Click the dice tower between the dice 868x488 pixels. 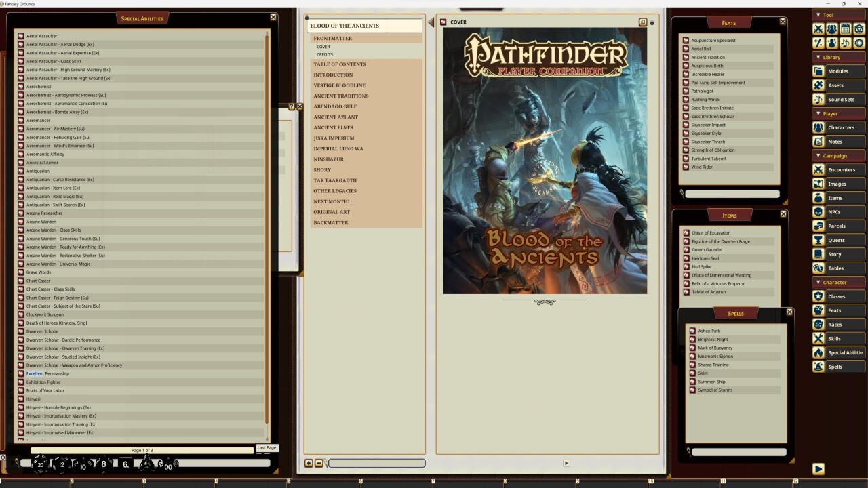click(147, 463)
